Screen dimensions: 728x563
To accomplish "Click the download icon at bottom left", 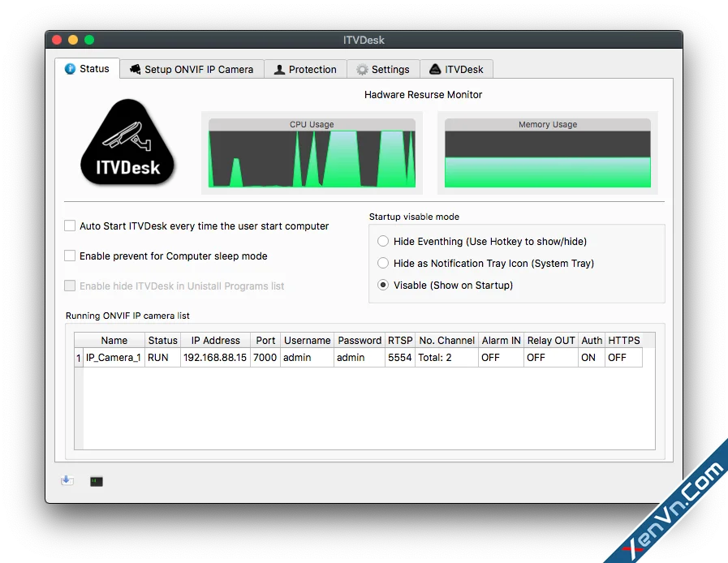I will pyautogui.click(x=67, y=480).
